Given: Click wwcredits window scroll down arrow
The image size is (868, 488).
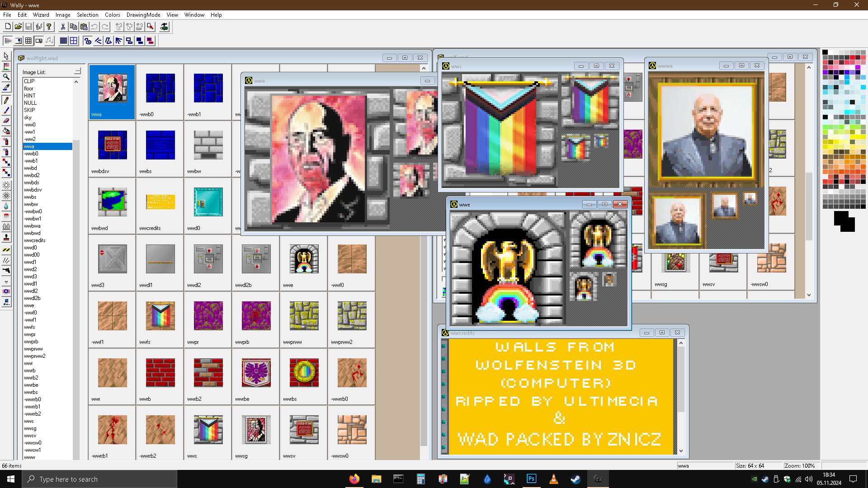Looking at the screenshot, I should (x=681, y=450).
